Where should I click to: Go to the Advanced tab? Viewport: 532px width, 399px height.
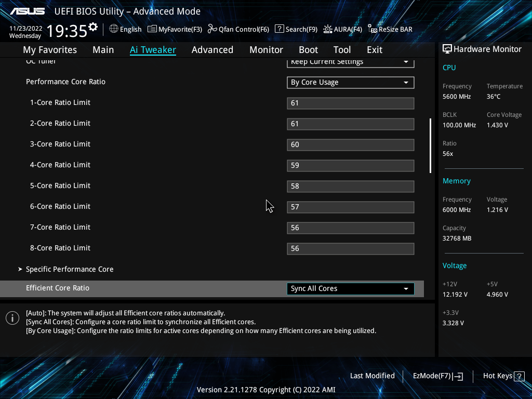[212, 50]
